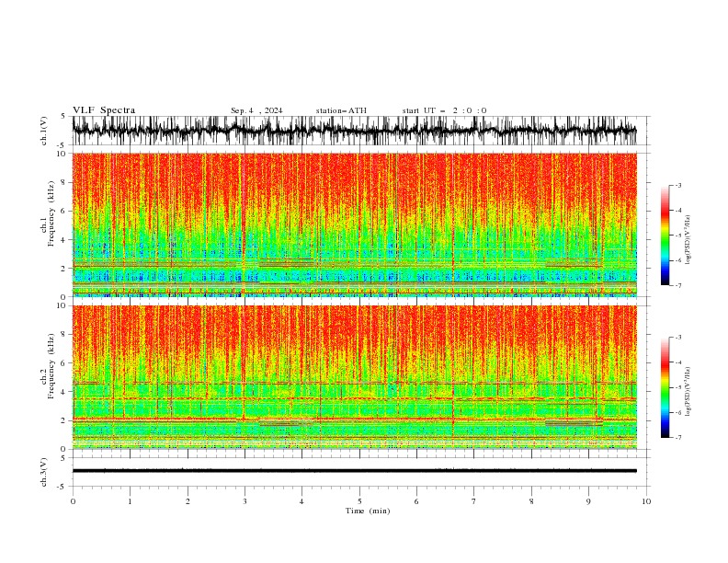Click ch.2 color bar "log(PSD)(V²/Hz)" caption

tap(688, 392)
